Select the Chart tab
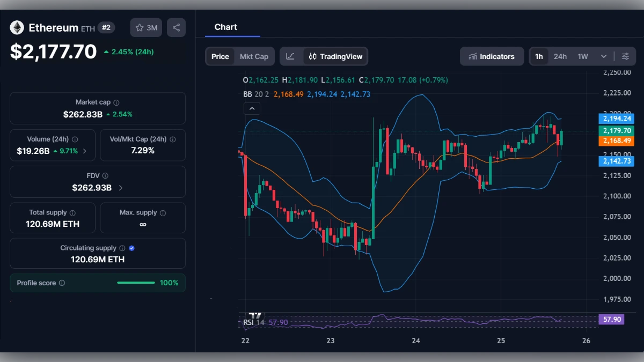The image size is (644, 362). 225,27
